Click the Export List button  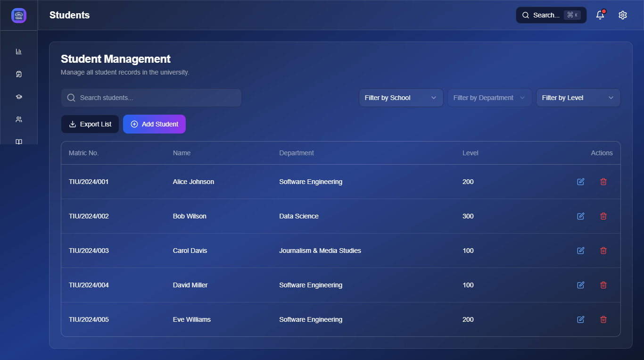[x=90, y=124]
